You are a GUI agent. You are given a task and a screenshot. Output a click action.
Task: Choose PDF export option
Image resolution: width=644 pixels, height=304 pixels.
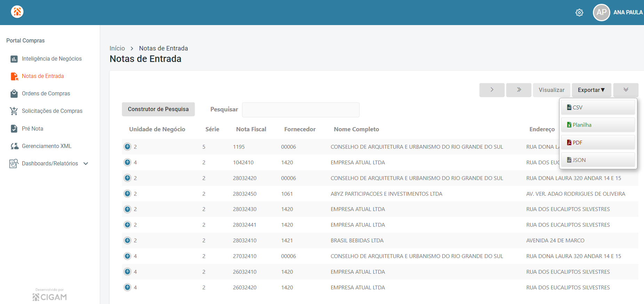coord(598,142)
